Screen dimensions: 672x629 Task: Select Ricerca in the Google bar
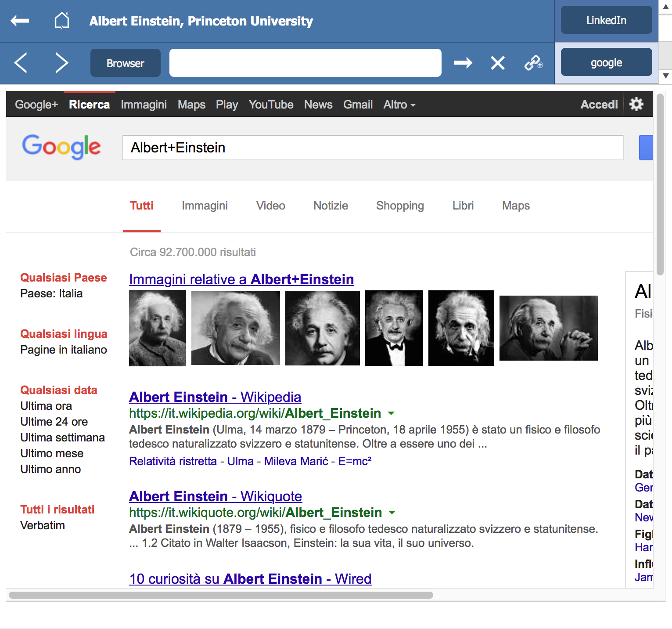click(x=90, y=105)
